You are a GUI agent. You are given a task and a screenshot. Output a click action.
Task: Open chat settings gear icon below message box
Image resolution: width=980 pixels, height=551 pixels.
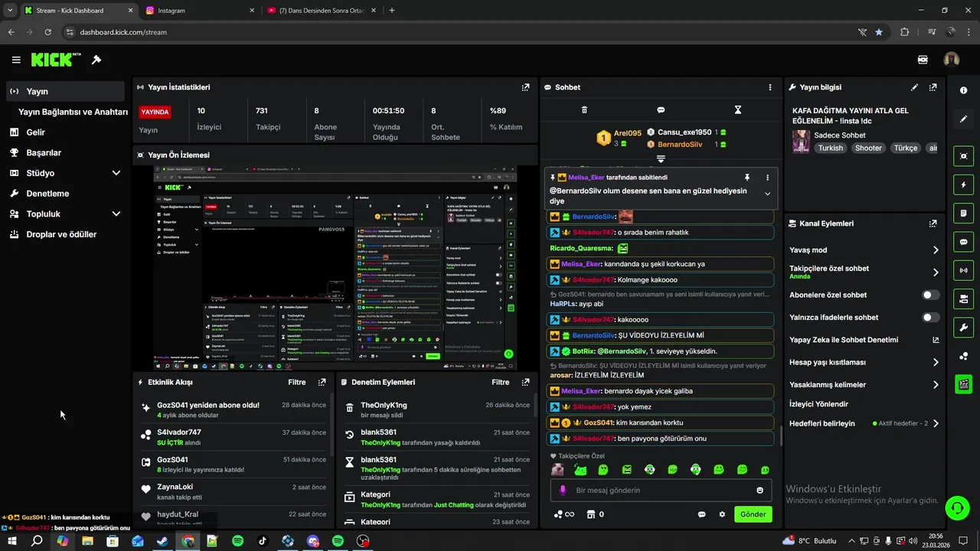(x=722, y=514)
